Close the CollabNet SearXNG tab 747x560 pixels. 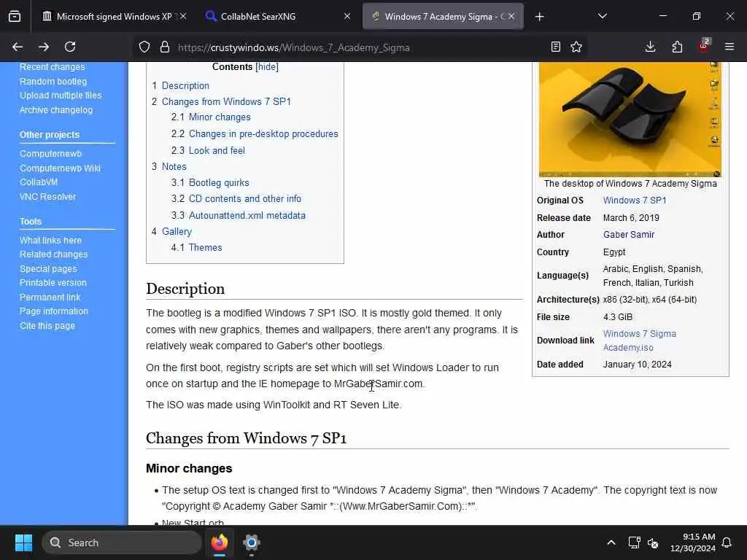347,16
